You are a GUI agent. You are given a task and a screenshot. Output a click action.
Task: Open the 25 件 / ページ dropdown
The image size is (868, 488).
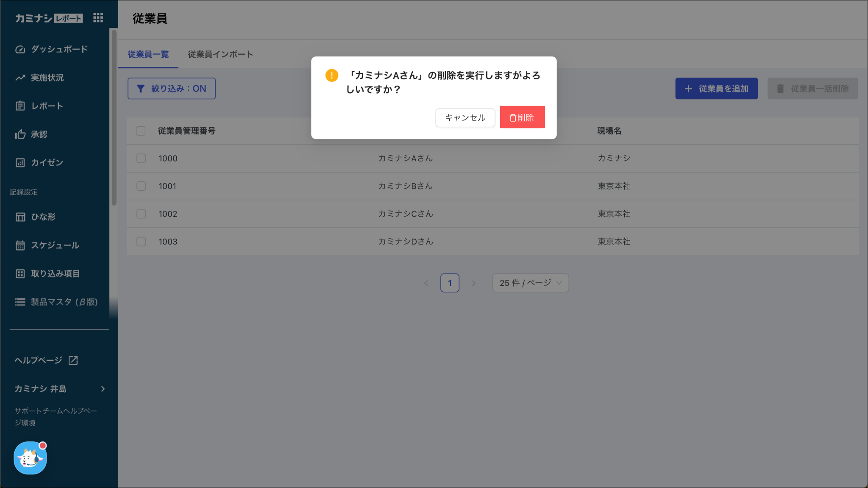[530, 283]
